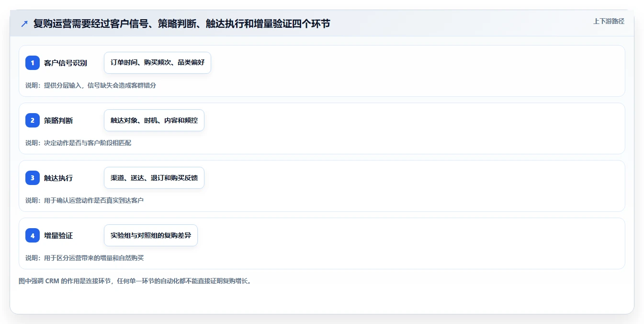Viewport: 644px width, 324px height.
Task: Click the heading starting with 复购运营需要经过
Action: 181,23
